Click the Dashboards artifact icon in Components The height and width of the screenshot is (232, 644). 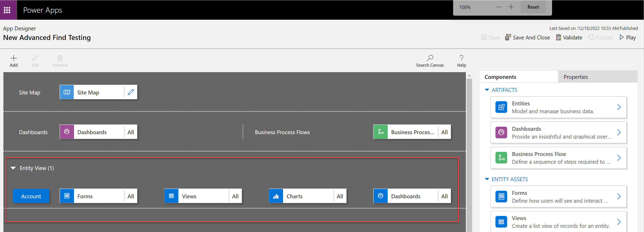point(501,132)
